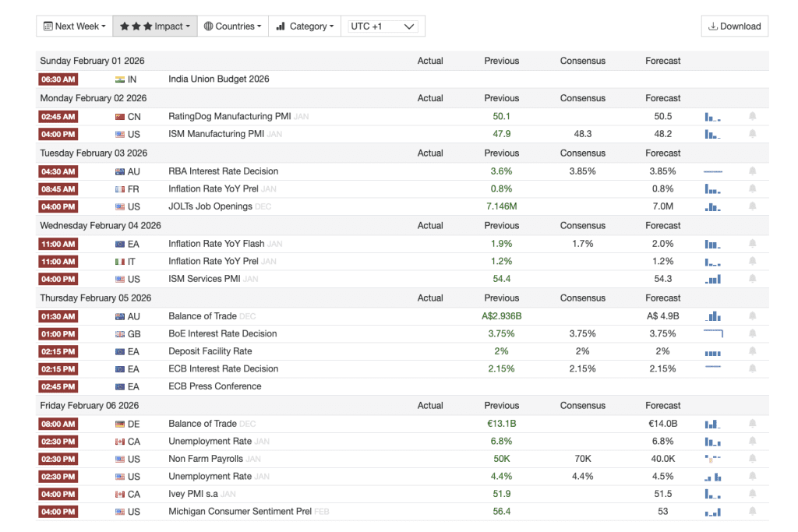The height and width of the screenshot is (532, 798).
Task: Open the chart icon for JOLTs Job Openings
Action: click(712, 206)
